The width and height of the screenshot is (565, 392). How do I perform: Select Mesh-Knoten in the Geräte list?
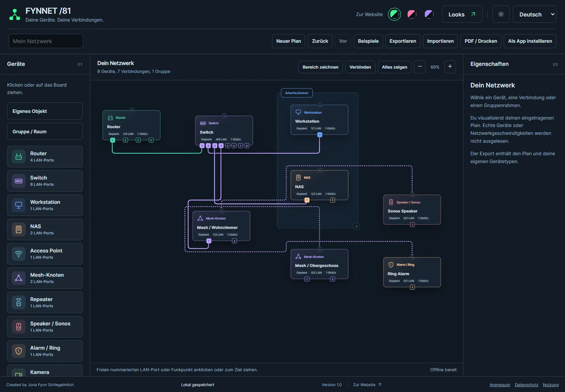pos(45,278)
